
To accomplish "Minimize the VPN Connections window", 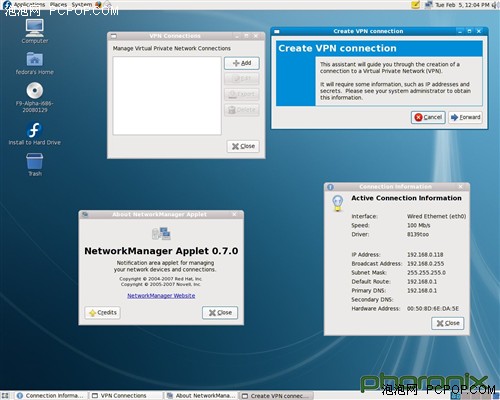I will tap(237, 36).
